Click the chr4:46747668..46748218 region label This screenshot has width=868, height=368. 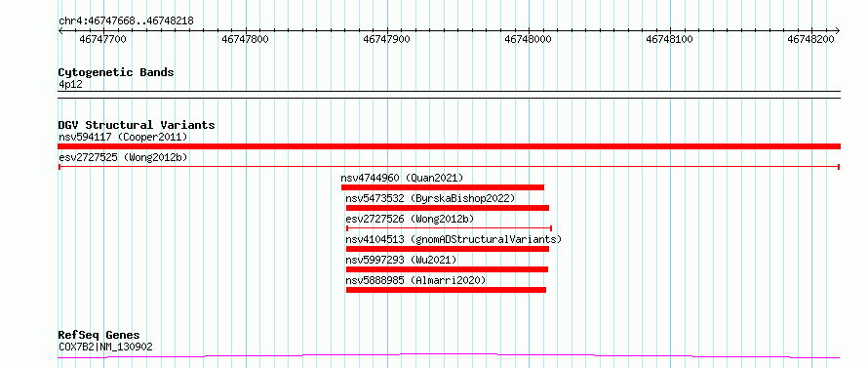[126, 21]
